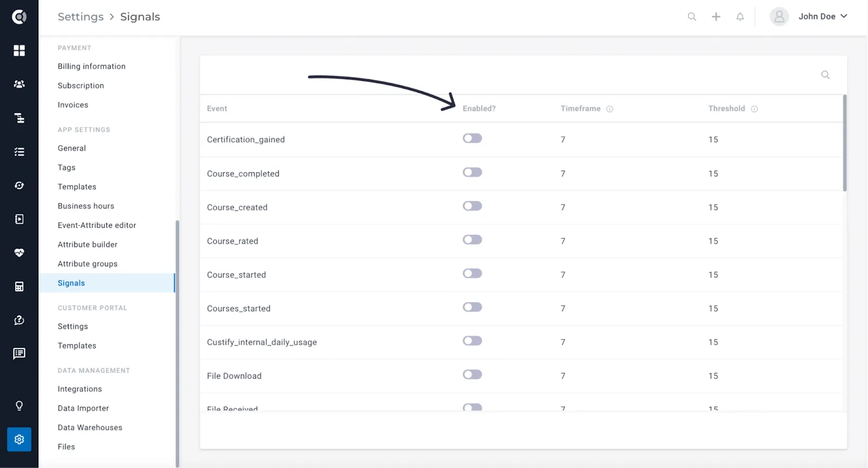The image size is (868, 468).
Task: Click the signals table vertical scrollbar
Action: coord(845,143)
